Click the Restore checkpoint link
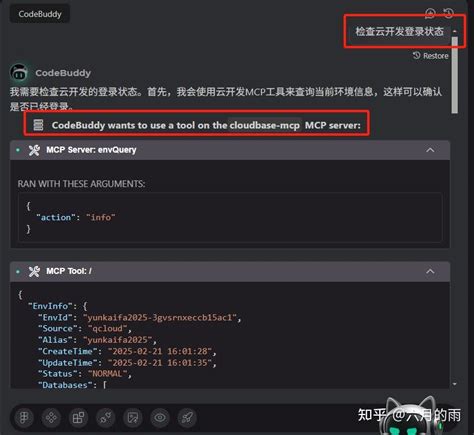This screenshot has height=435, width=474. click(431, 56)
